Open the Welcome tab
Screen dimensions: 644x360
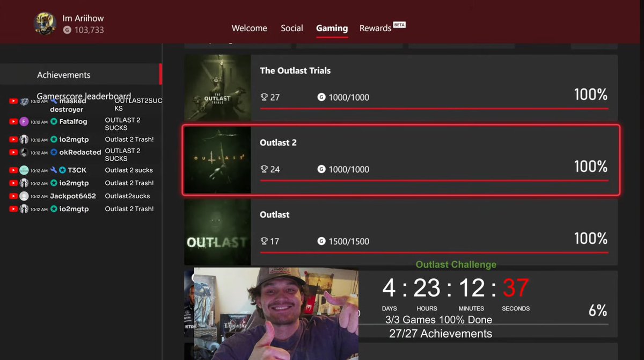[250, 28]
